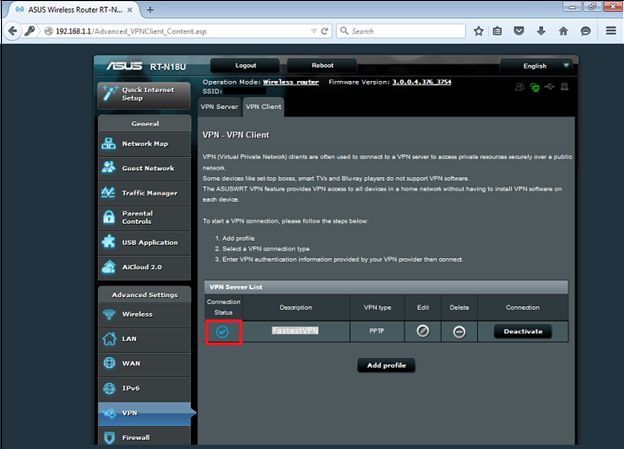Bookmark page with star icon

point(478,31)
